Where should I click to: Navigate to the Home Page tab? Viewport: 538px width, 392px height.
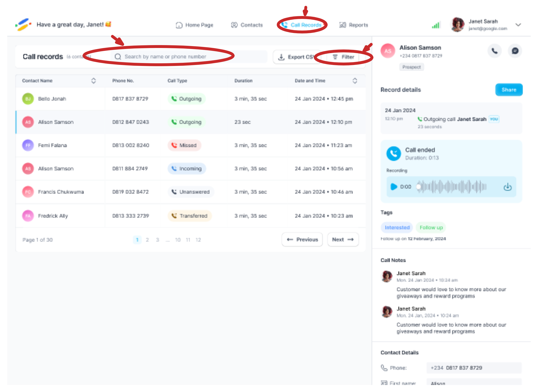[x=195, y=25]
